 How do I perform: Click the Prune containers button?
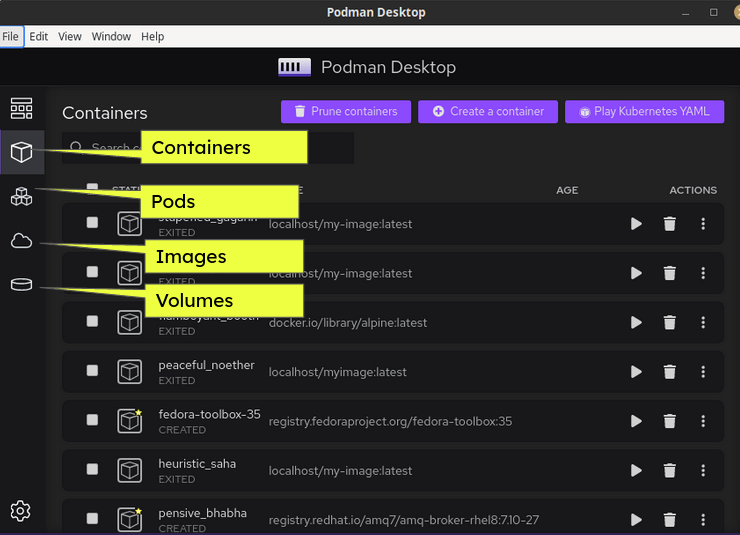tap(346, 111)
